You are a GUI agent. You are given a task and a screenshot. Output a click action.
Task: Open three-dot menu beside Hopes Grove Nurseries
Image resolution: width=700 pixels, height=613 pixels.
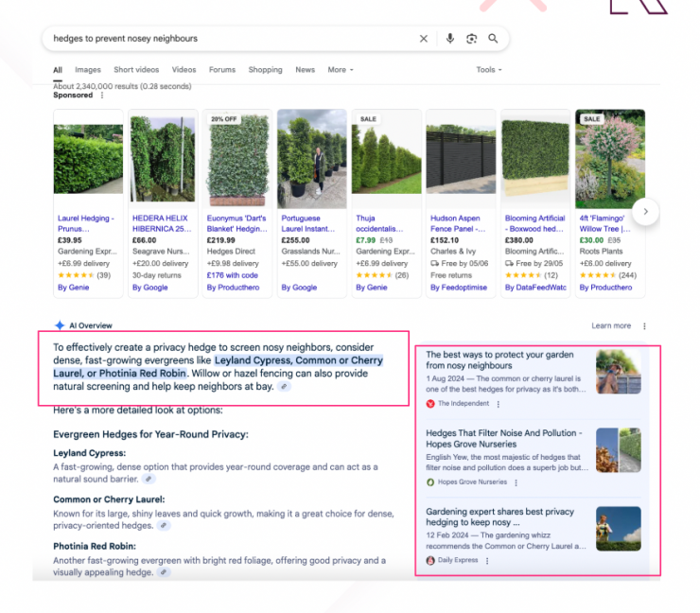[516, 482]
